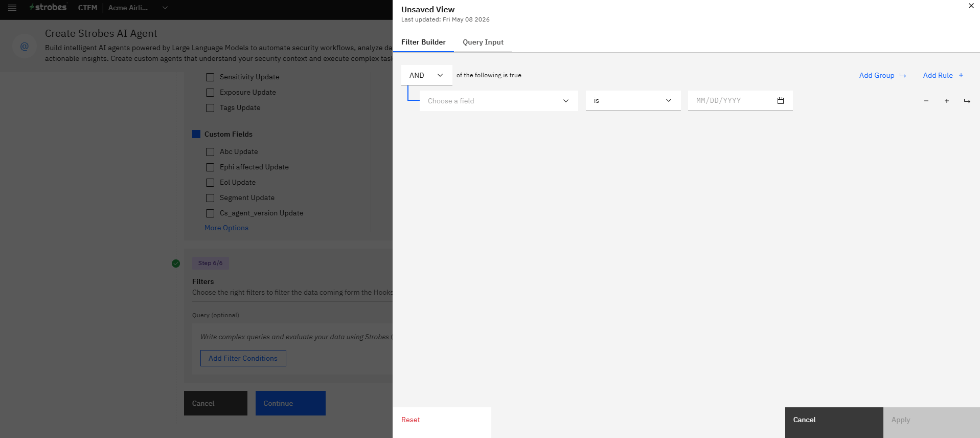Switch to the Query Input tab
The image size is (980, 438).
[483, 42]
